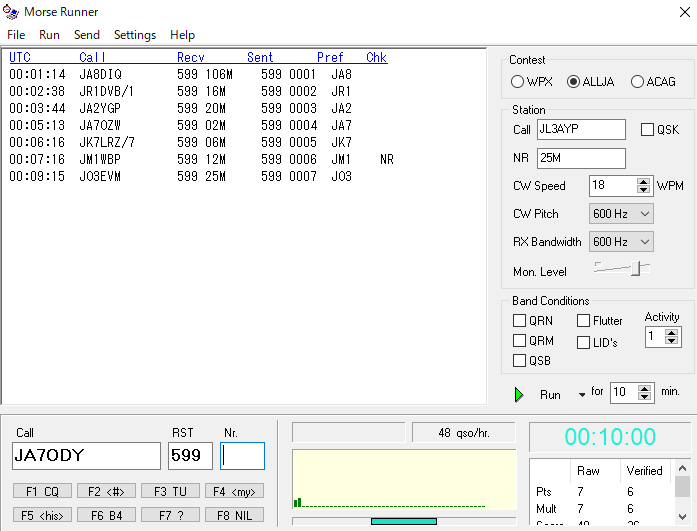
Task: Click the empty Nr. entry field
Action: [x=242, y=455]
